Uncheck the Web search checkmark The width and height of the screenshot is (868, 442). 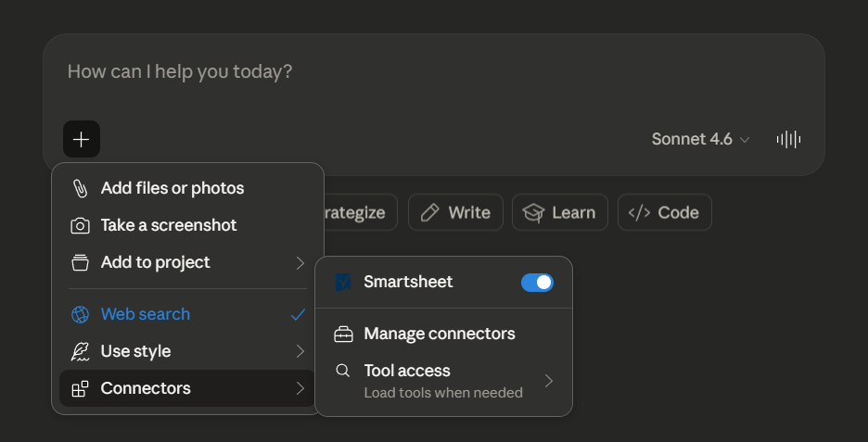click(x=298, y=314)
